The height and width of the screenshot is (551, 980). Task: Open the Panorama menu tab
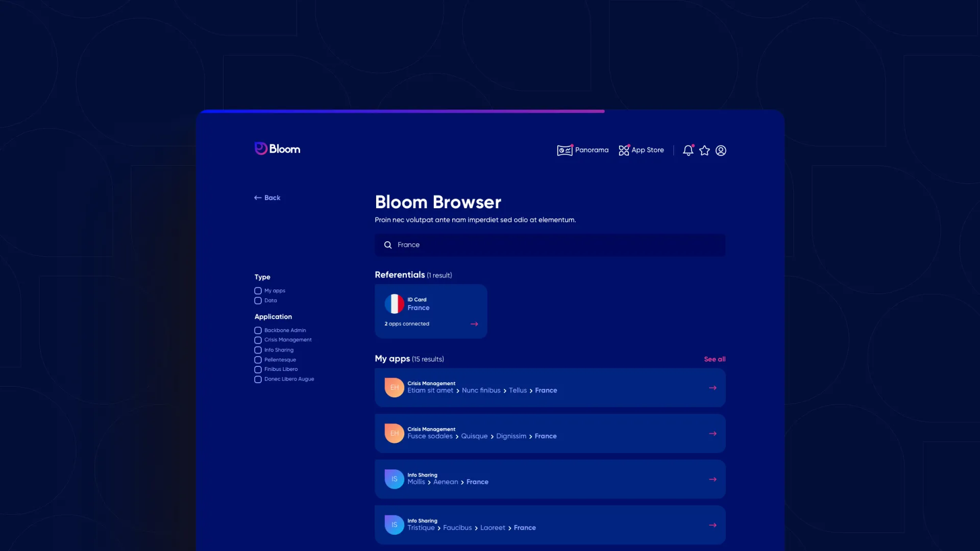pyautogui.click(x=583, y=150)
